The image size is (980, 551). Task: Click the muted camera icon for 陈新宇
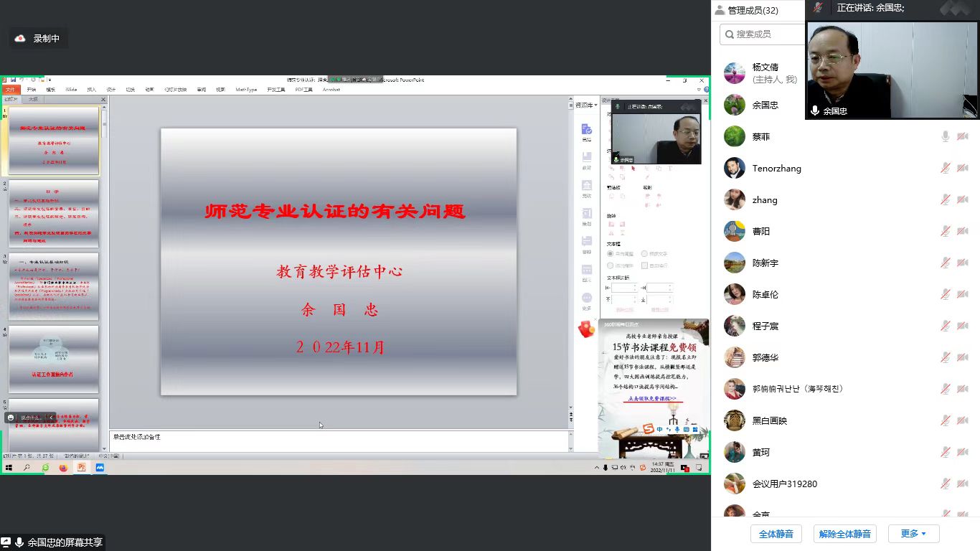point(962,263)
